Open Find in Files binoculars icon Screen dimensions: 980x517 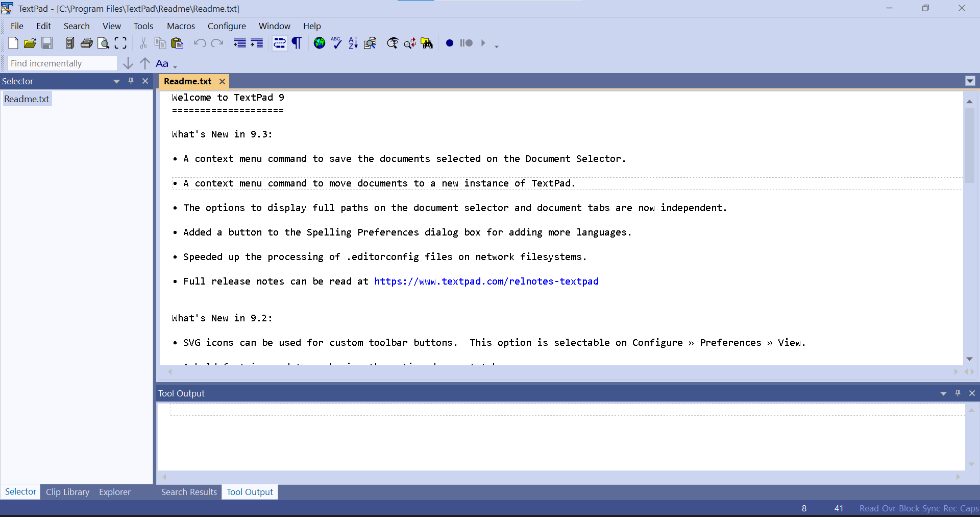(x=427, y=43)
